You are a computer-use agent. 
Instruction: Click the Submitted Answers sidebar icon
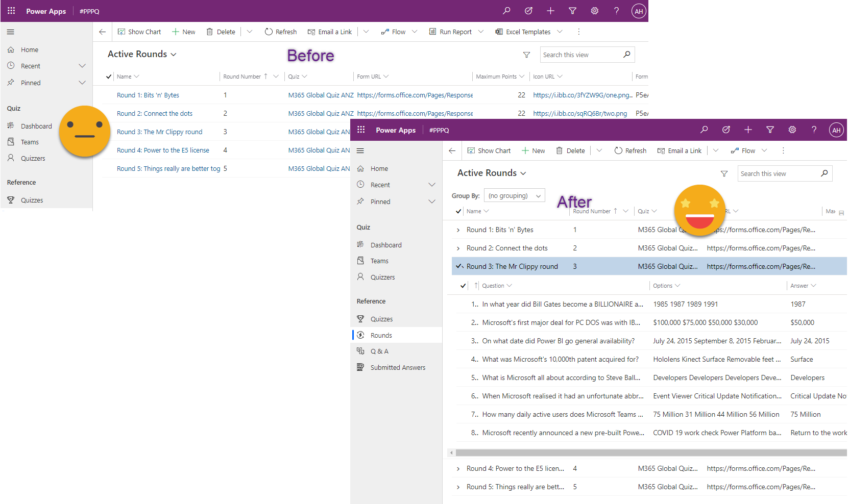361,367
